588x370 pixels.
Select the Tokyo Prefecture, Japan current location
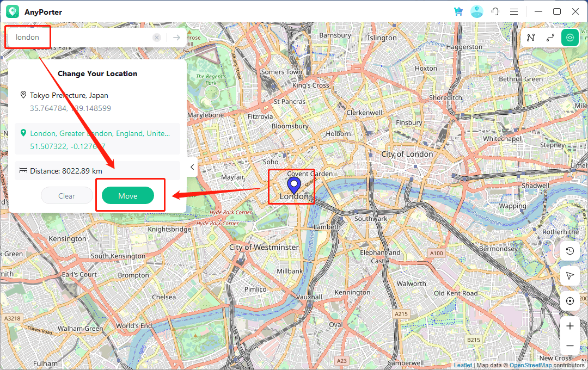[x=69, y=95]
